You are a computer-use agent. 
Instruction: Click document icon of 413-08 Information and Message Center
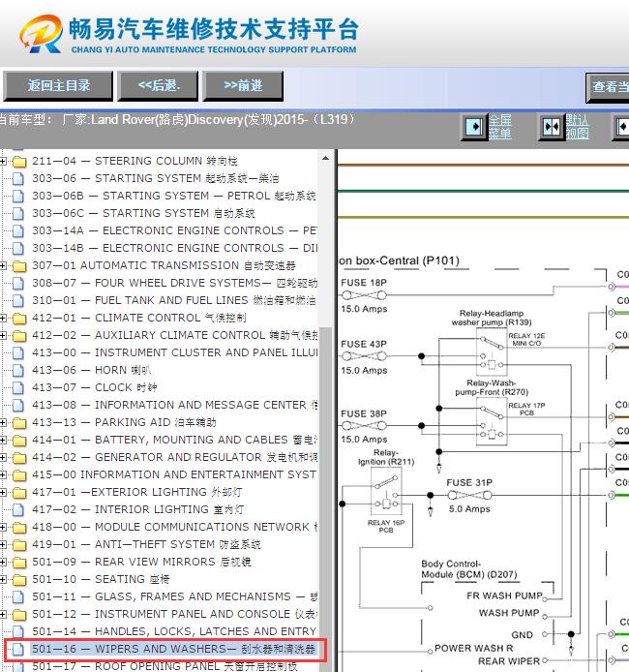pos(18,406)
